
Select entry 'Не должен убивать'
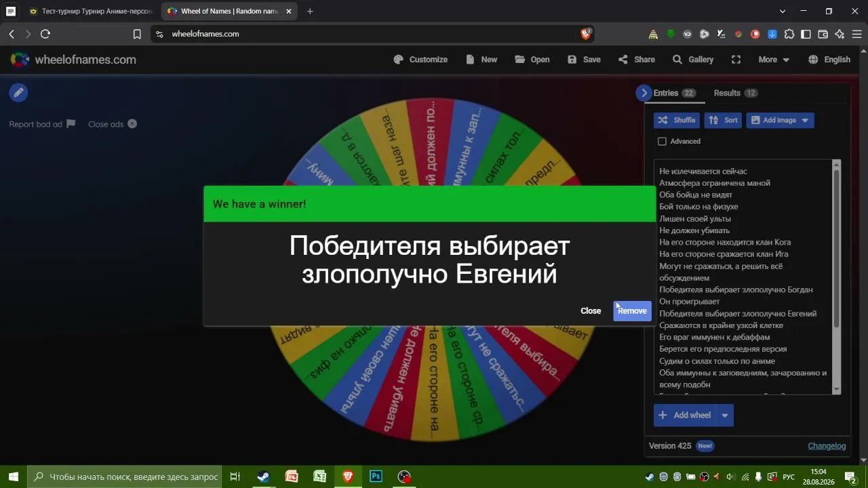[694, 230]
